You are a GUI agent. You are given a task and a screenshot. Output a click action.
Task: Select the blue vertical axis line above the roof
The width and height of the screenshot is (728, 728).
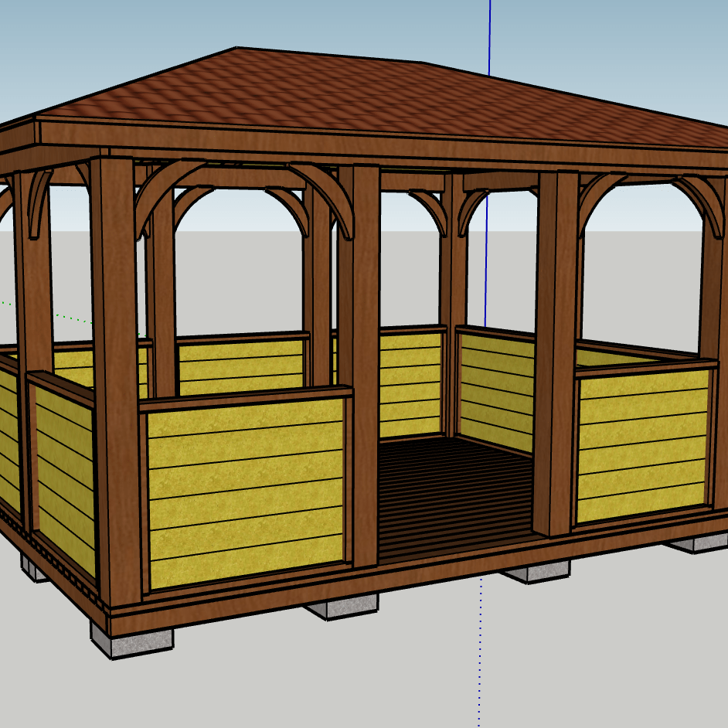489,37
